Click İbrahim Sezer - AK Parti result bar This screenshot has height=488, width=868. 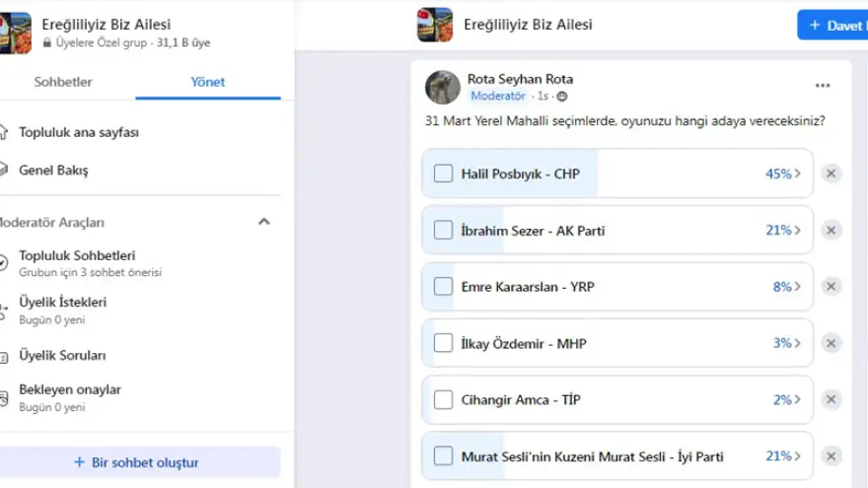617,230
